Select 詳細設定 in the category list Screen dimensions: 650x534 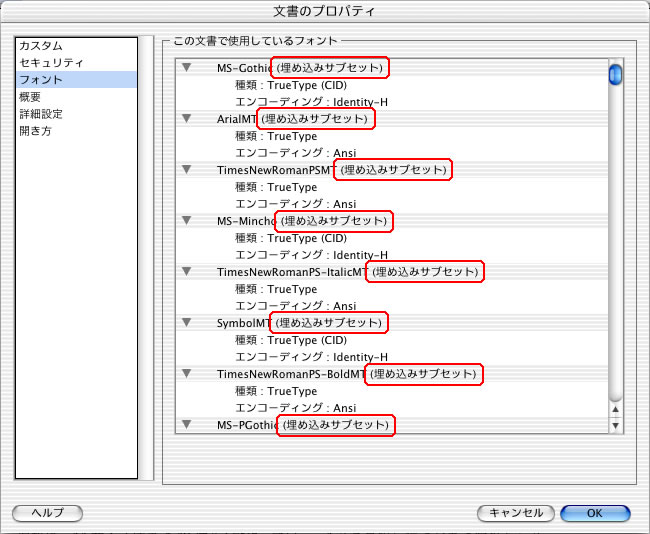point(76,114)
